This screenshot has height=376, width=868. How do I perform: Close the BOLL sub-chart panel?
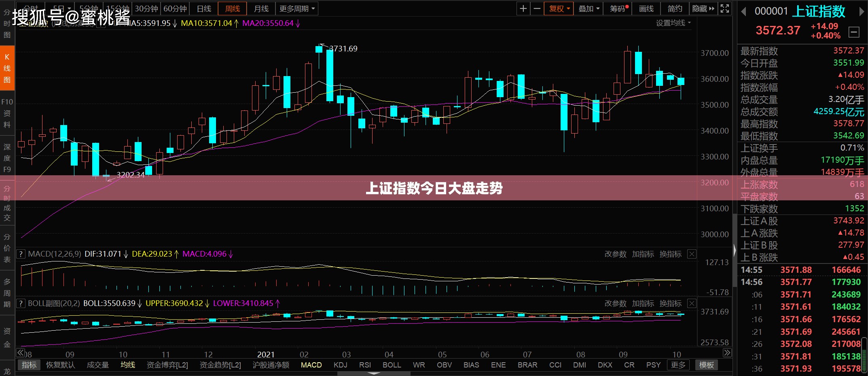(692, 304)
